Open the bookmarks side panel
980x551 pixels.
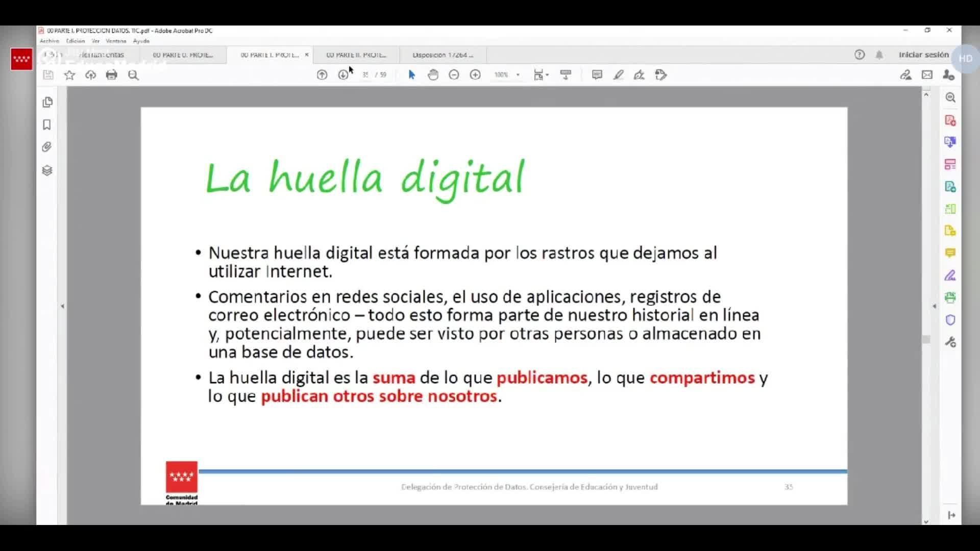pos(47,124)
